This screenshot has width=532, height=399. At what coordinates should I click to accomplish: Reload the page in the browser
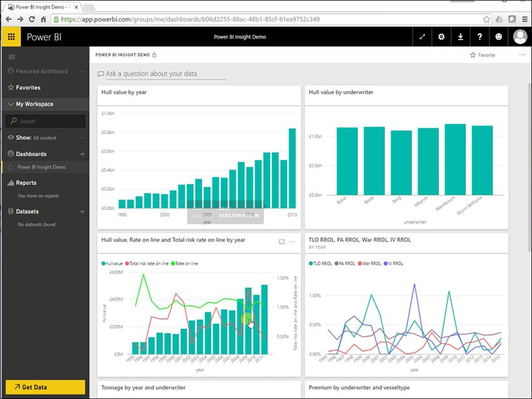(x=32, y=19)
